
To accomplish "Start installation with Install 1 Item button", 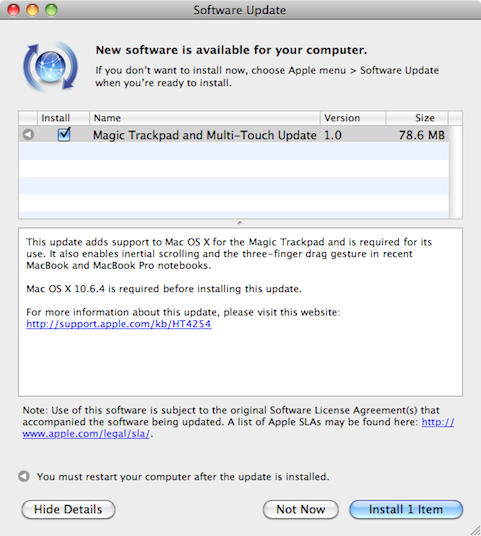I will (406, 509).
